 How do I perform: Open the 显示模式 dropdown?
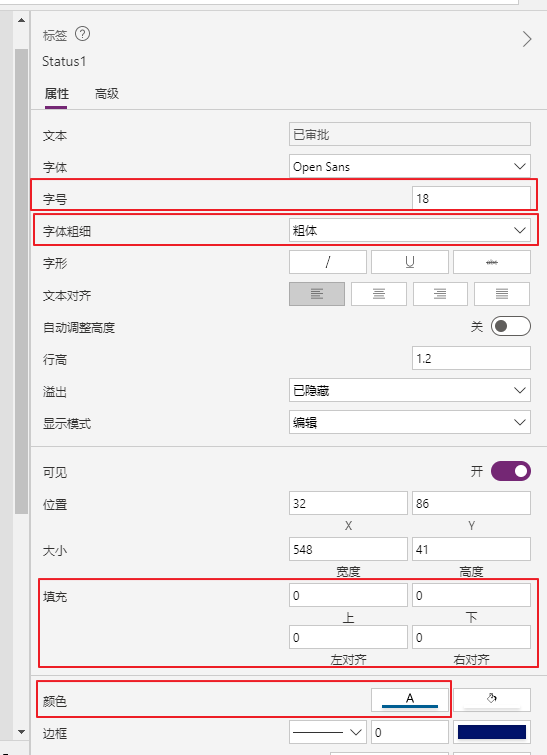[x=410, y=422]
